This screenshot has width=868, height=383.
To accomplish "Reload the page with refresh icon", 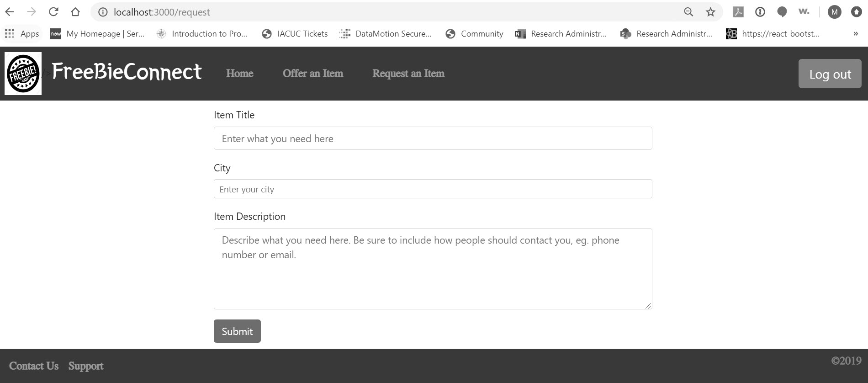I will (53, 12).
